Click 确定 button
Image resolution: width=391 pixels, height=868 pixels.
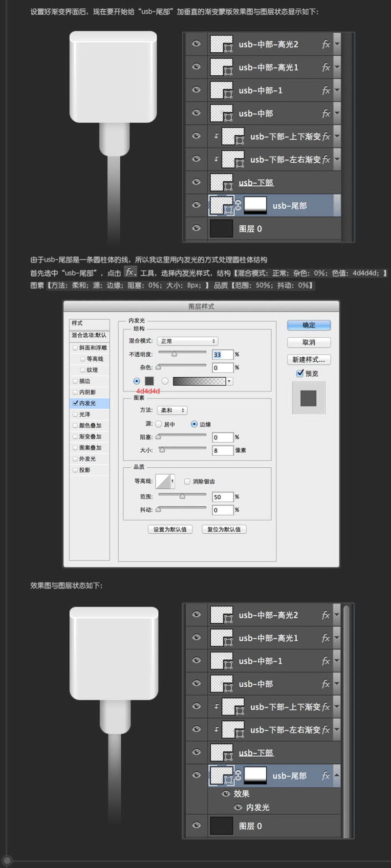click(309, 325)
